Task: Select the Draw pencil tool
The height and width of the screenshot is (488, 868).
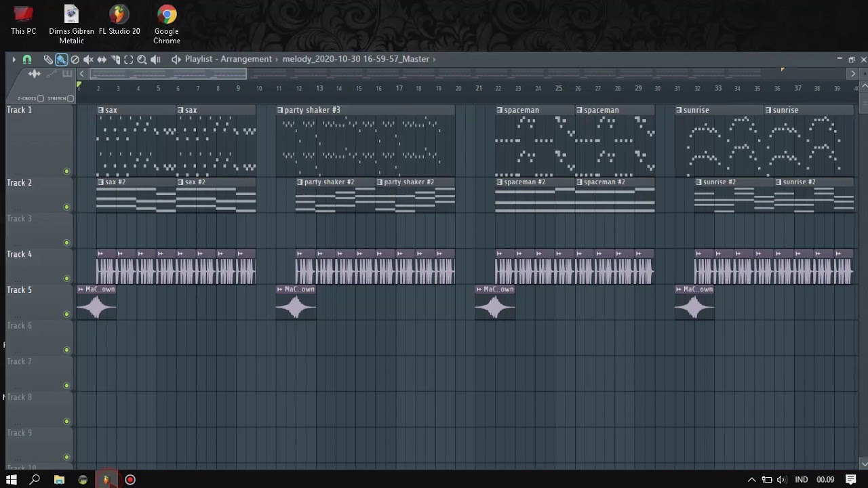Action: [x=48, y=60]
